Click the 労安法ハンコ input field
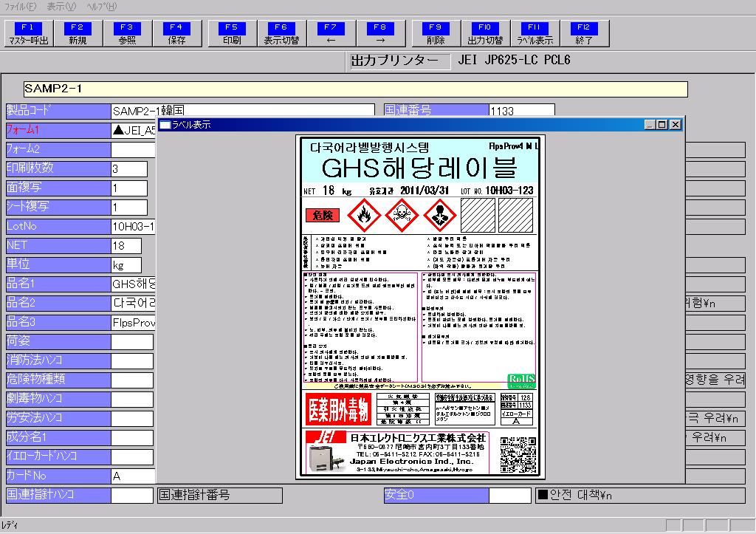The image size is (756, 534). pyautogui.click(x=132, y=418)
